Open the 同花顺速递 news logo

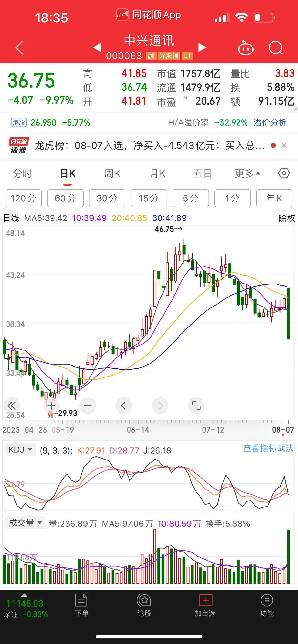pos(19,145)
